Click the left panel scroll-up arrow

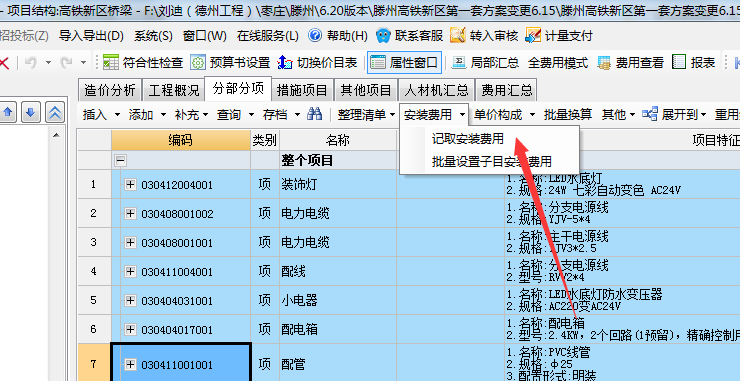coord(57,135)
